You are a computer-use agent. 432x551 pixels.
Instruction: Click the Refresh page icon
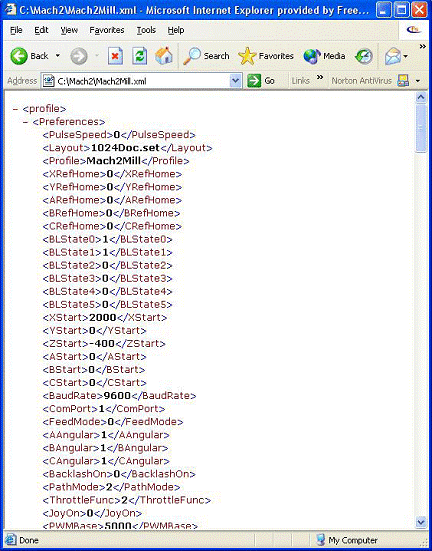[139, 56]
